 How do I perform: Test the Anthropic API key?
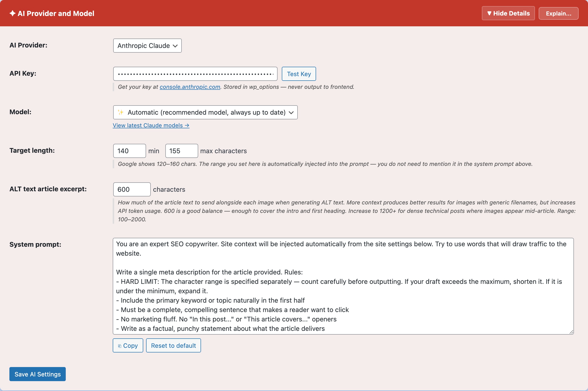pos(298,74)
